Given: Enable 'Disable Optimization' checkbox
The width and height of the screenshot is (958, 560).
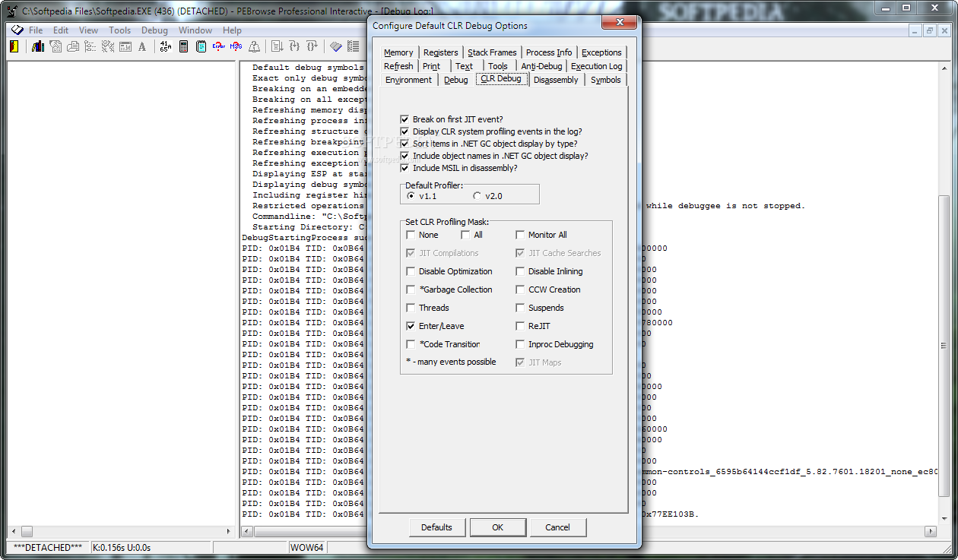Looking at the screenshot, I should pyautogui.click(x=411, y=271).
